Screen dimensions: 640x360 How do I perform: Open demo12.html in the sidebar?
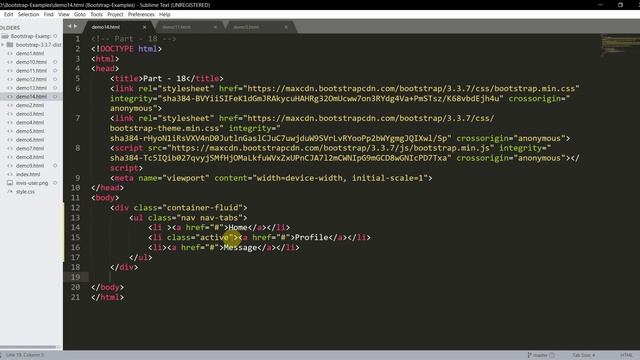click(x=31, y=79)
